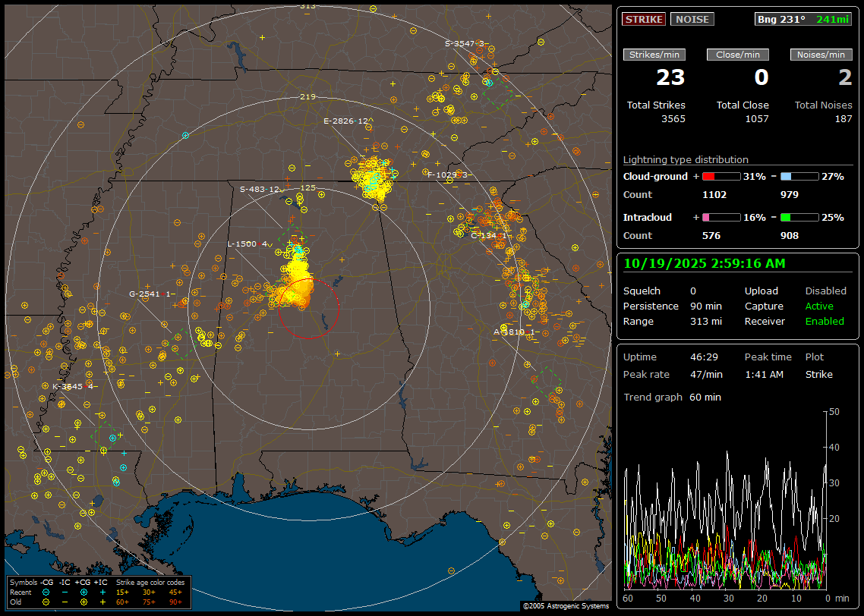
Task: Click the recent +IC plus symbol in legend
Action: 102,592
